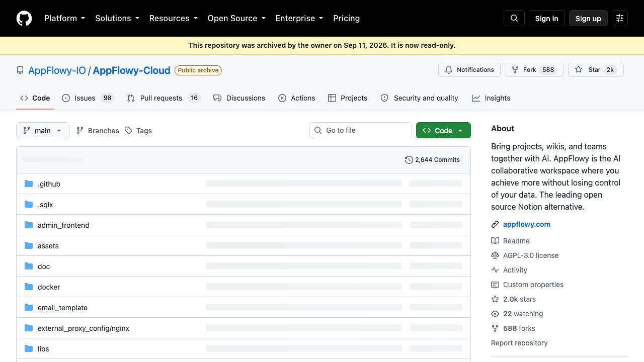This screenshot has width=644, height=362.
Task: Open the Projects tab
Action: (x=348, y=98)
